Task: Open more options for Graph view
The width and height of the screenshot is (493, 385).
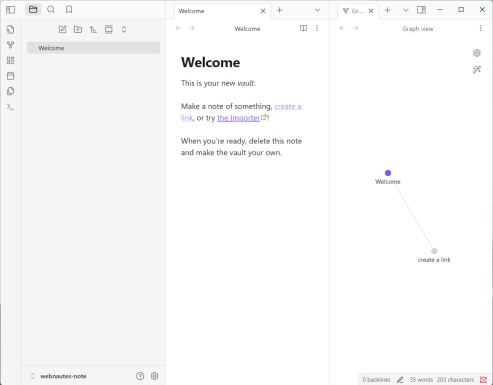Action: (x=480, y=28)
